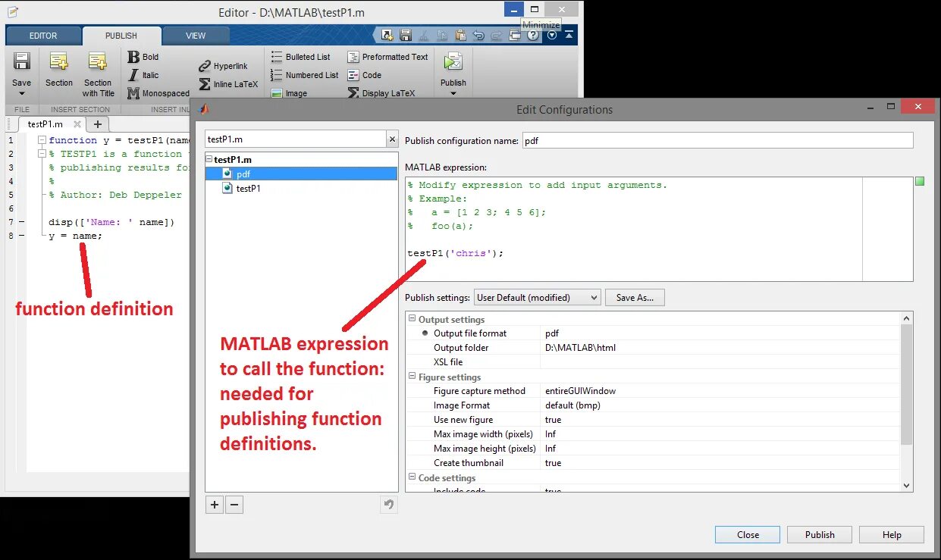Apply Monospaced text markup
941x560 pixels.
(x=158, y=93)
